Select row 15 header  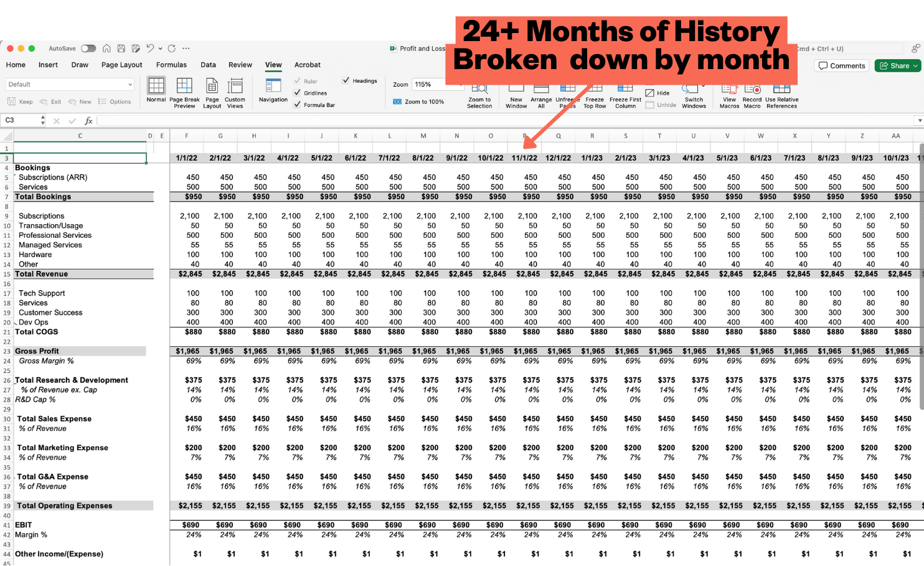7,274
